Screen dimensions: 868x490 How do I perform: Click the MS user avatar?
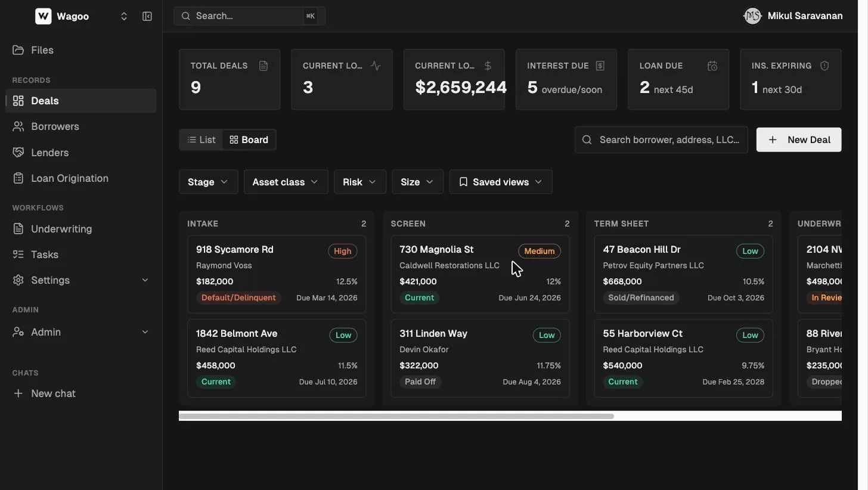(752, 16)
